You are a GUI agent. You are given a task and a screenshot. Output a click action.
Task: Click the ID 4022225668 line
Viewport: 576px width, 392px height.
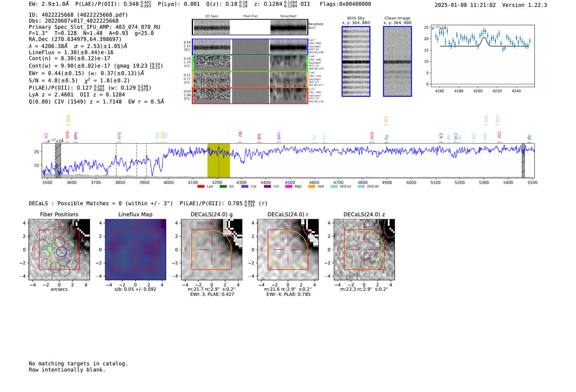click(78, 15)
